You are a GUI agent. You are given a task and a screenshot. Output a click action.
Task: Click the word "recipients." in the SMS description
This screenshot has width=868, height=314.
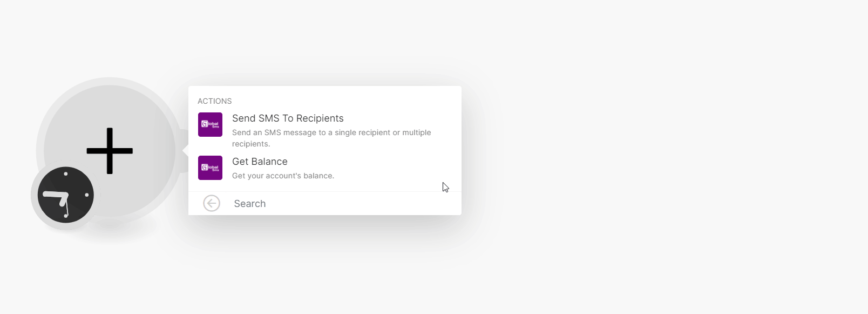tap(251, 144)
